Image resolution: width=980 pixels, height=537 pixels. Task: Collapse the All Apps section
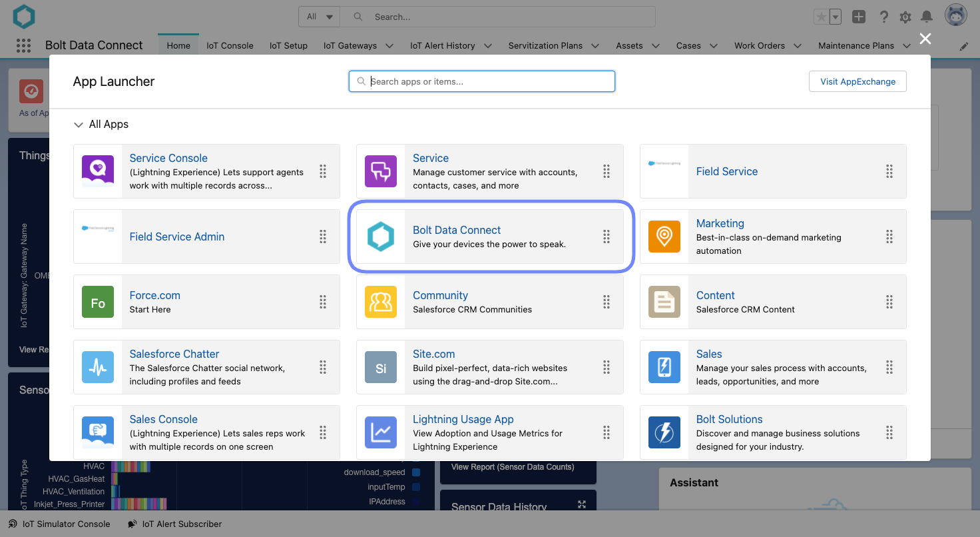[79, 125]
